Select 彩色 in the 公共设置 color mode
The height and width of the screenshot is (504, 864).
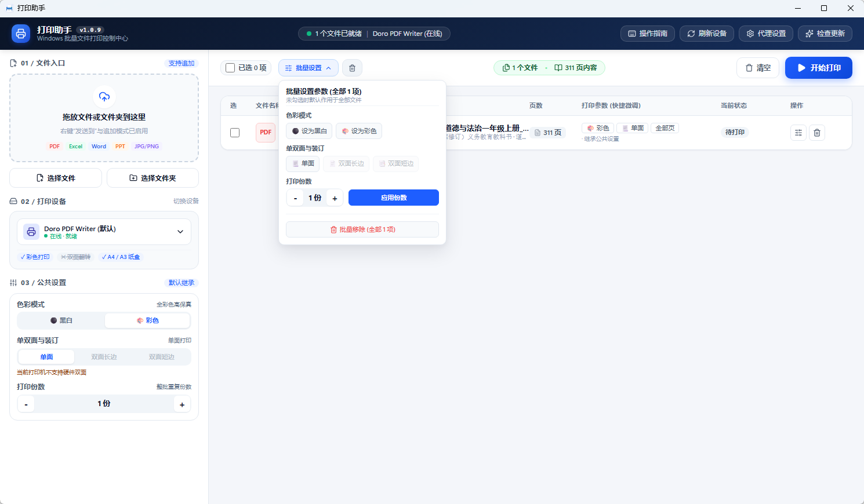pos(147,320)
